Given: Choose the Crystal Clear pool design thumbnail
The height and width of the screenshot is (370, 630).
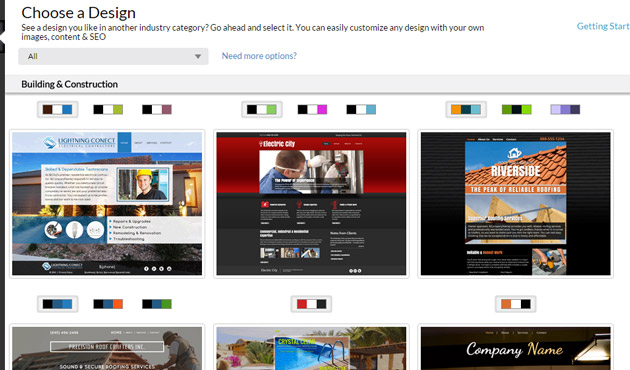Looking at the screenshot, I should coord(311,348).
